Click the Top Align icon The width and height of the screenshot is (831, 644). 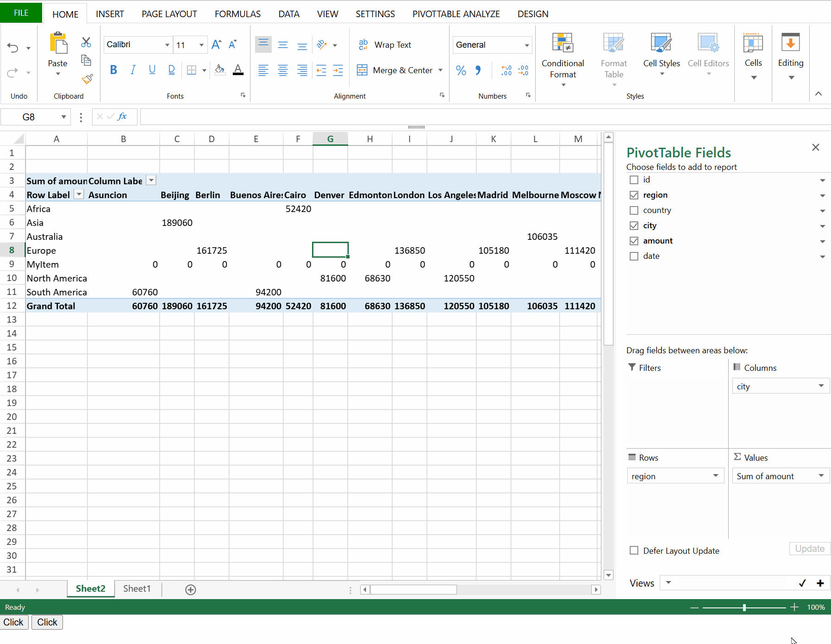pos(263,44)
